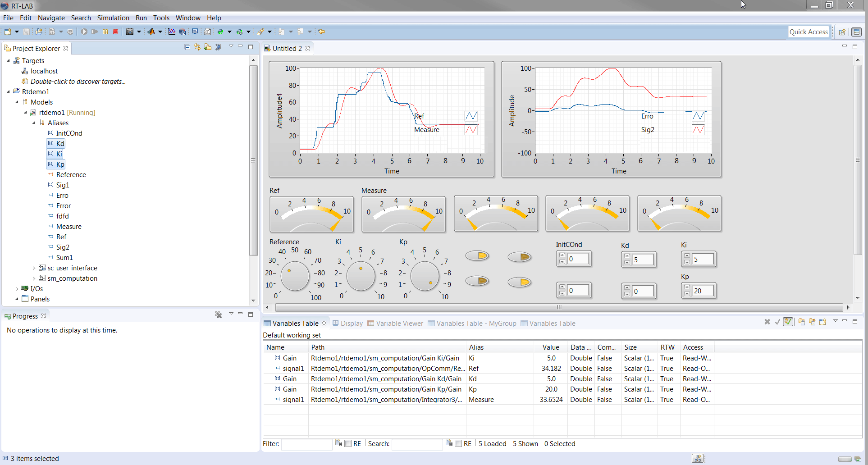868x465 pixels.
Task: Open the Project Explorer view menu triangle
Action: [x=231, y=46]
